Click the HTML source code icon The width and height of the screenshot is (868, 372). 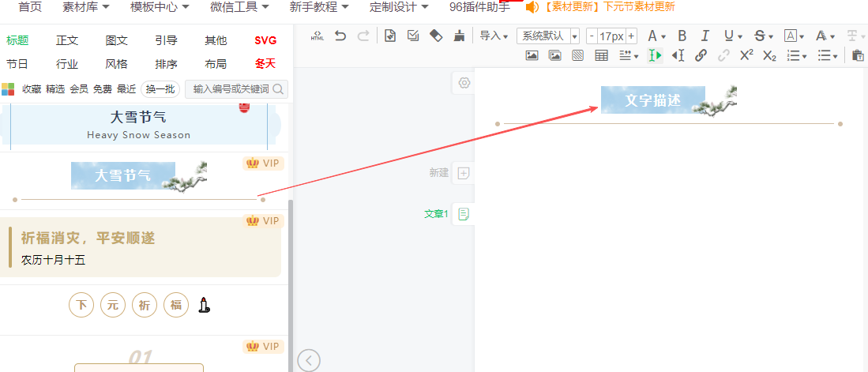click(318, 36)
